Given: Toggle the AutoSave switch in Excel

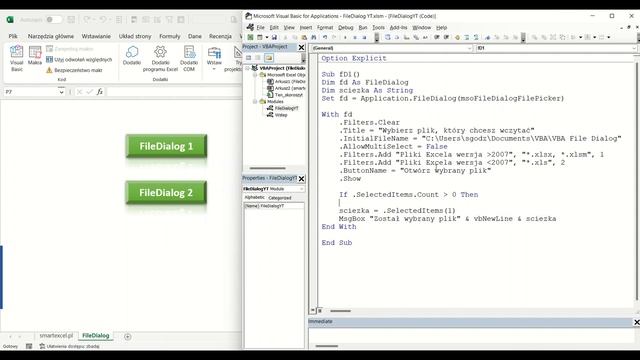Looking at the screenshot, I should tap(54, 20).
